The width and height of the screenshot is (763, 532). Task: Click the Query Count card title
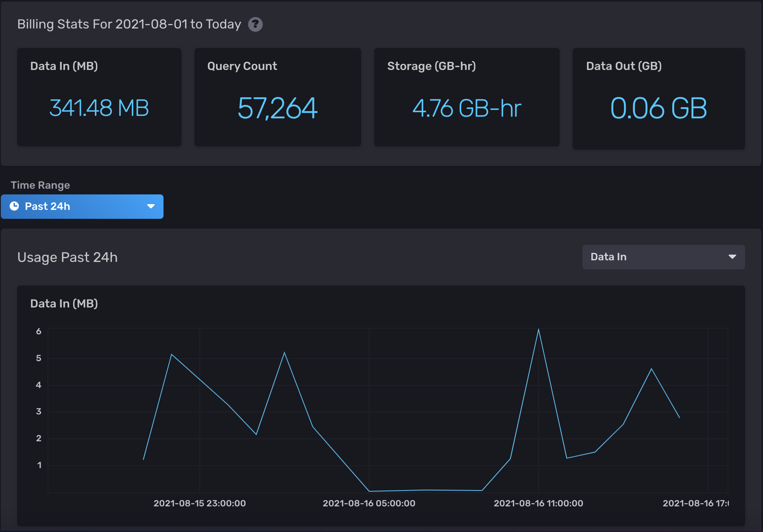point(242,66)
